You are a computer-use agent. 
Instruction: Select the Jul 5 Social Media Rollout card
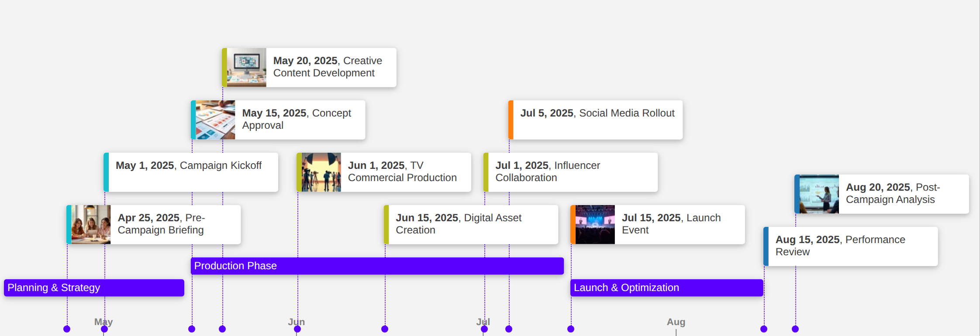click(x=596, y=120)
